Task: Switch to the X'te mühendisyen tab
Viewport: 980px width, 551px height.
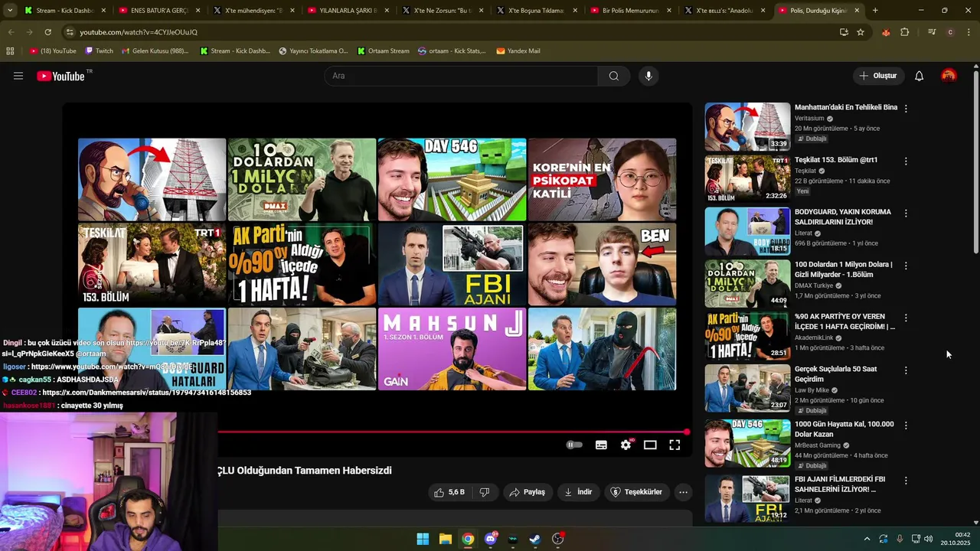Action: click(253, 11)
